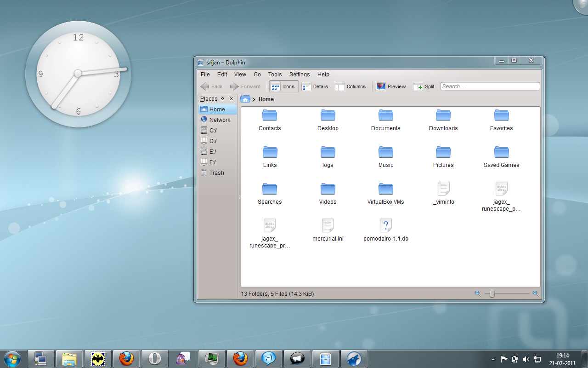Click inside the Search field
This screenshot has height=368, width=588.
click(x=490, y=86)
